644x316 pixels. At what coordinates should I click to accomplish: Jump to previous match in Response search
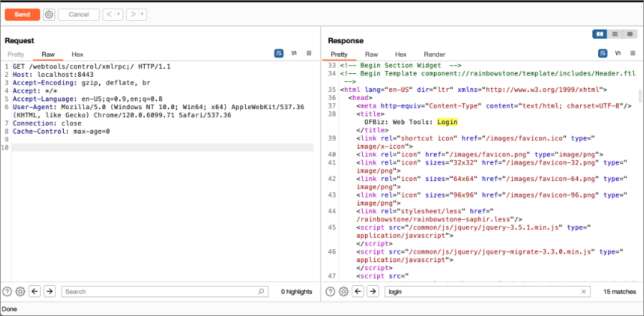pos(358,292)
